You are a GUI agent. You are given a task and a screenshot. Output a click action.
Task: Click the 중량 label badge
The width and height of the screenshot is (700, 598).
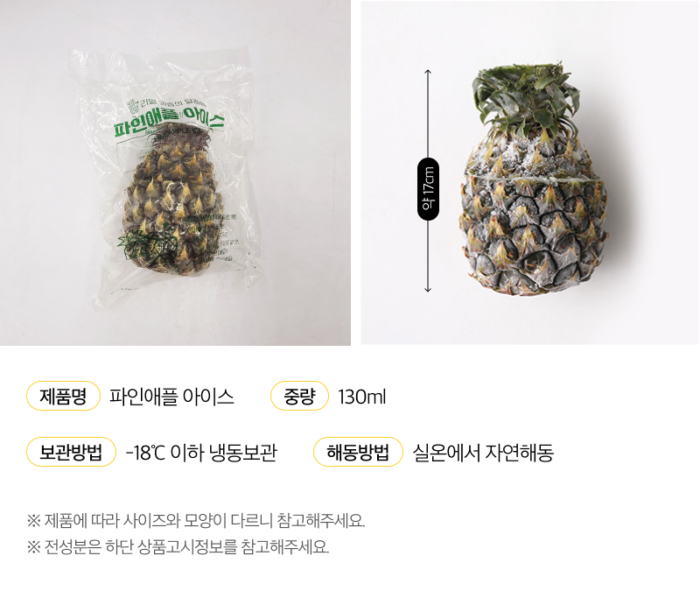coord(299,396)
